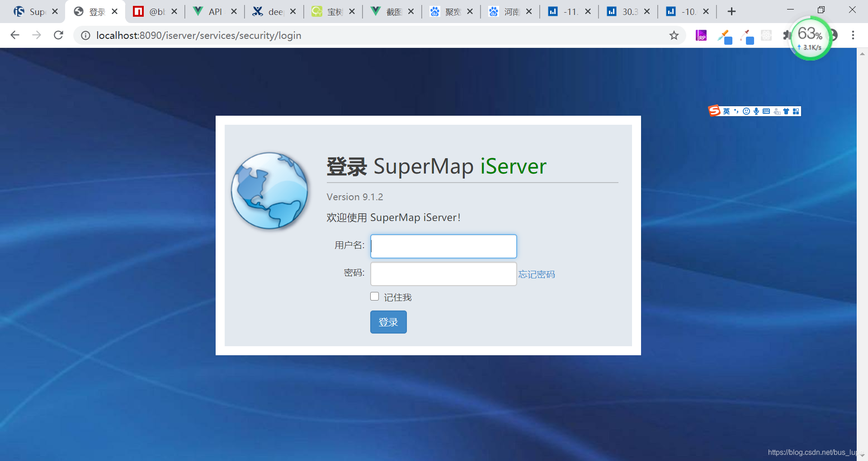This screenshot has width=868, height=461.
Task: Focus the 用户名 username field
Action: [x=443, y=246]
